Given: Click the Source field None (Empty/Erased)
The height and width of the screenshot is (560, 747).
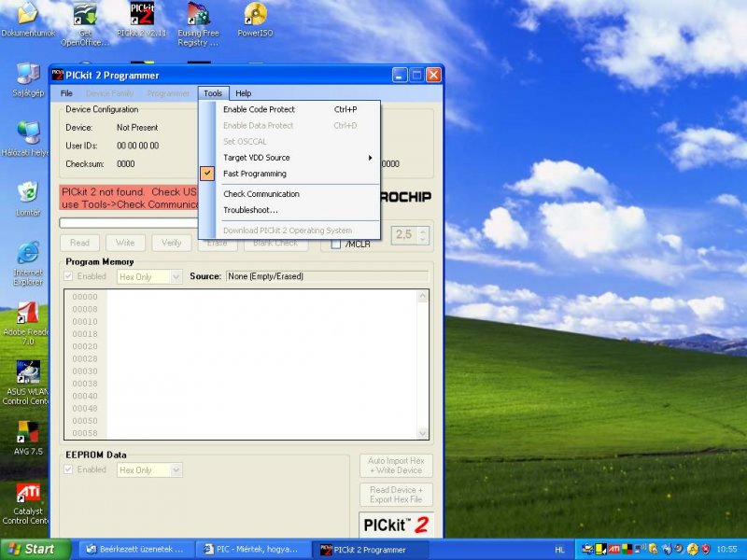Looking at the screenshot, I should point(327,276).
